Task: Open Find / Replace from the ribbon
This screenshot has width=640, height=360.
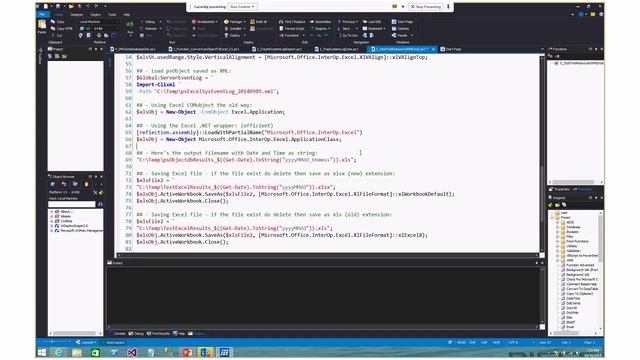Action: [x=292, y=22]
